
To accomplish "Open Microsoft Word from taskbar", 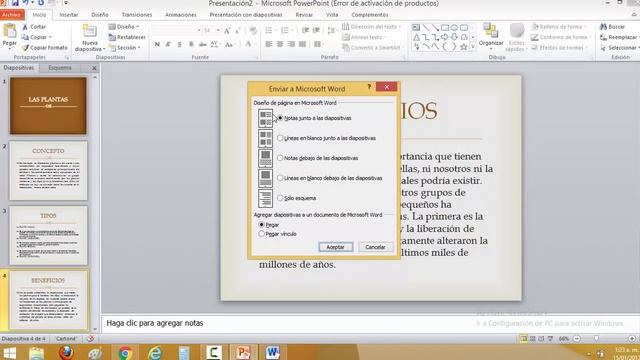I will [x=272, y=352].
